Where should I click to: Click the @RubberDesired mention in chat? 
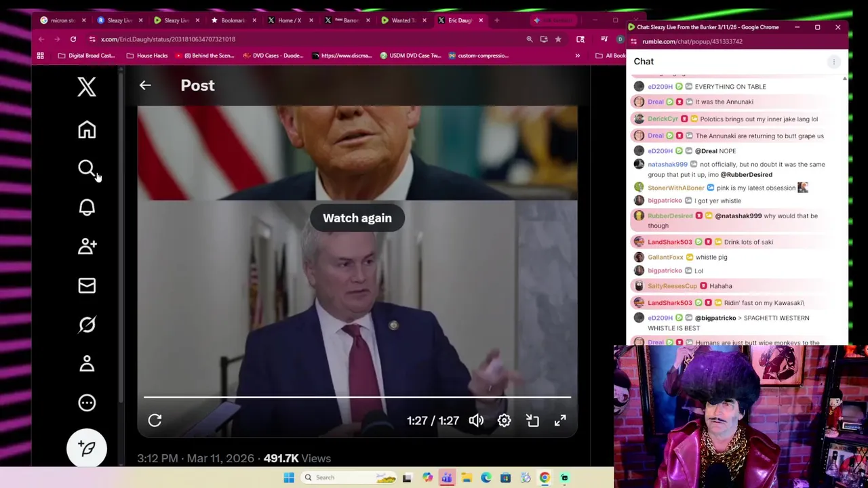pos(746,175)
